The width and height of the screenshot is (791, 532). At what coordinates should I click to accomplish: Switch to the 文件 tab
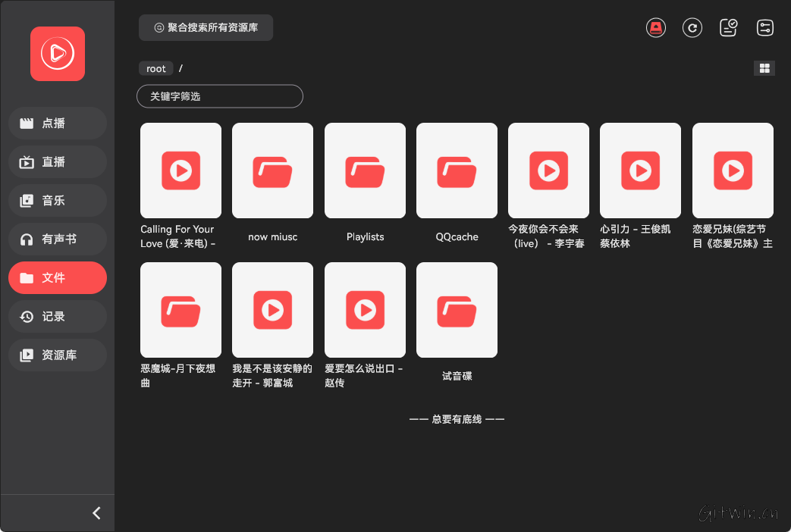click(57, 277)
